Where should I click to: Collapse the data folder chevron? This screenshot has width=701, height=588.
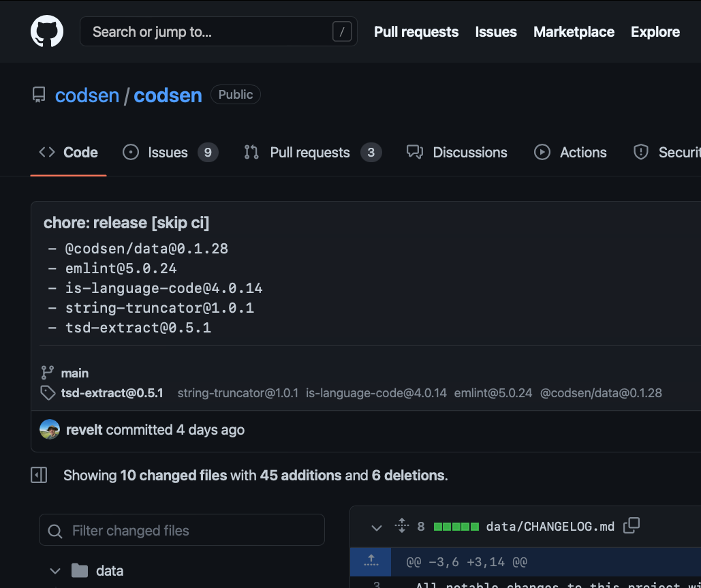pos(55,571)
